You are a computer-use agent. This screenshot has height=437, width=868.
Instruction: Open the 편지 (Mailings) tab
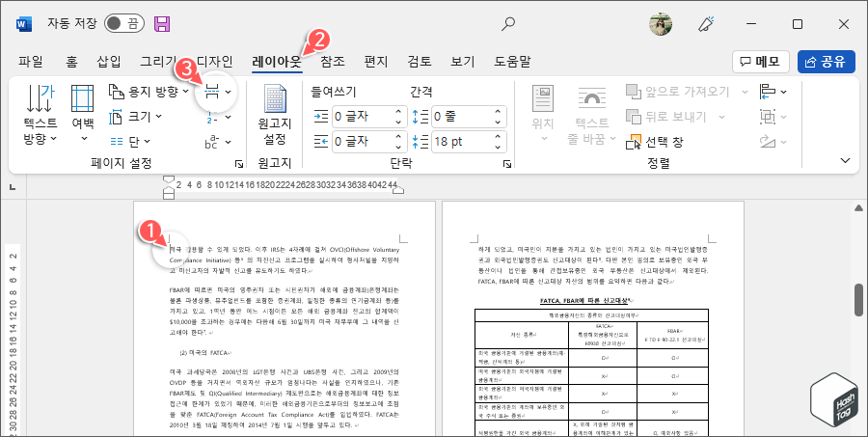click(376, 62)
